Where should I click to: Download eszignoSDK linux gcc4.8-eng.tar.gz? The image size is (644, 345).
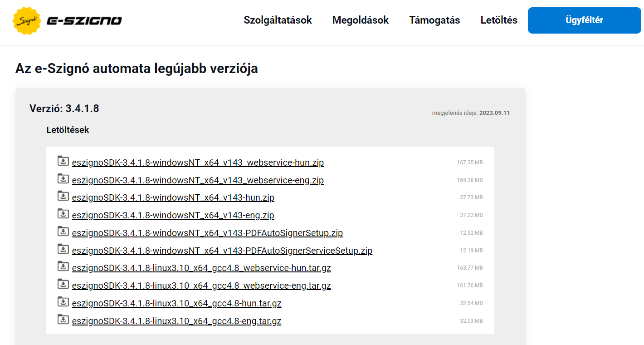click(177, 321)
